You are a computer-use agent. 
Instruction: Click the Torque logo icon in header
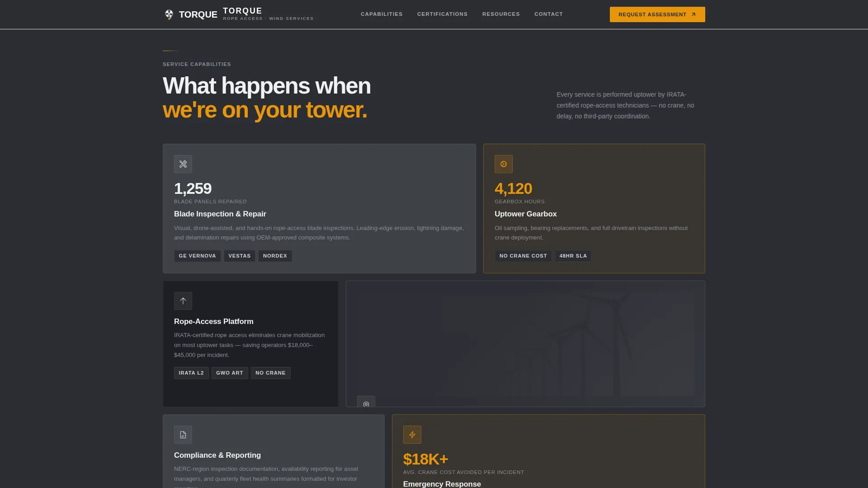pos(169,14)
